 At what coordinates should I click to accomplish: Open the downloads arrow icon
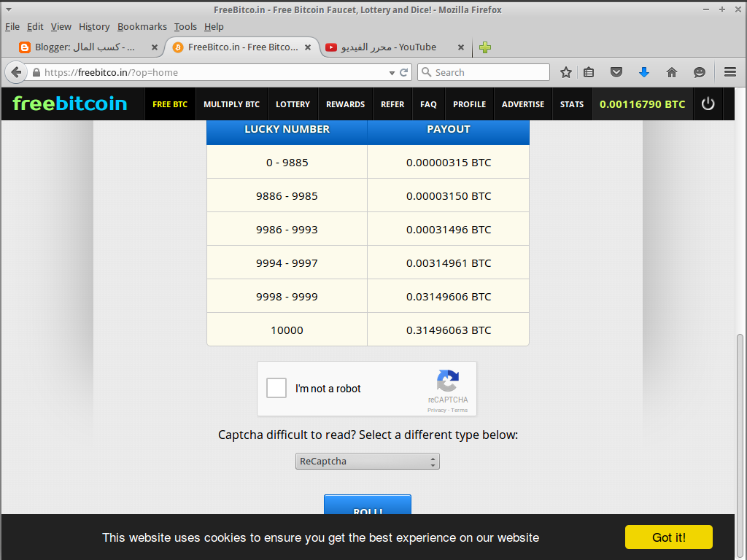tap(644, 72)
